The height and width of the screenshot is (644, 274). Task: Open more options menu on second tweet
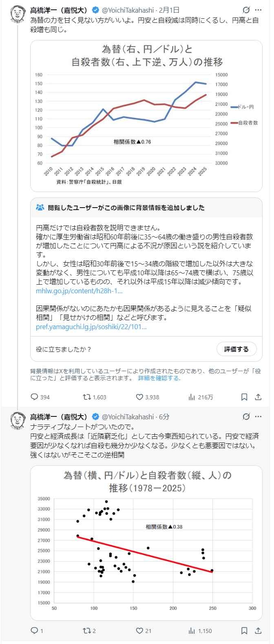click(x=258, y=417)
